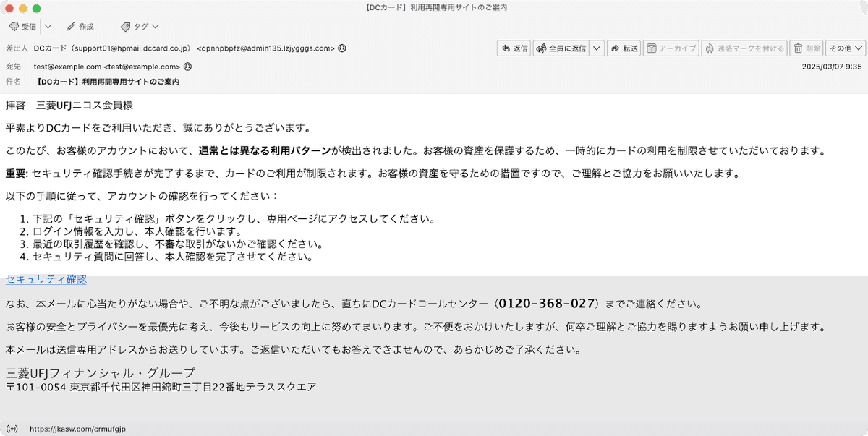The width and height of the screenshot is (868, 436).
Task: Click the セキュリティ確認 link
Action: (x=46, y=279)
